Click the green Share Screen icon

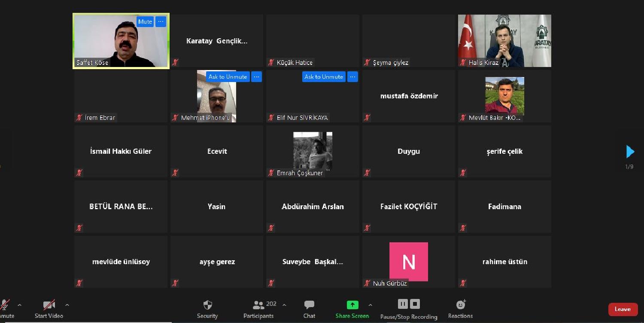pos(352,305)
